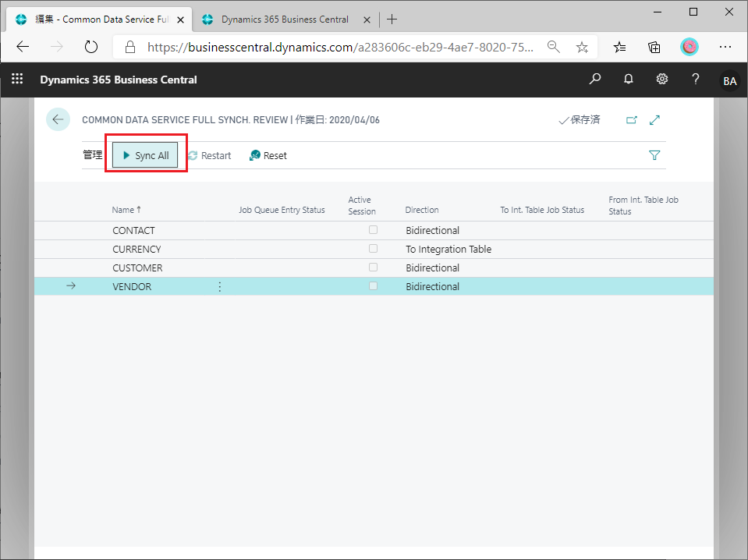Screen dimensions: 748x560
Task: Click the To Int. Table Job Status header
Action: tap(542, 210)
